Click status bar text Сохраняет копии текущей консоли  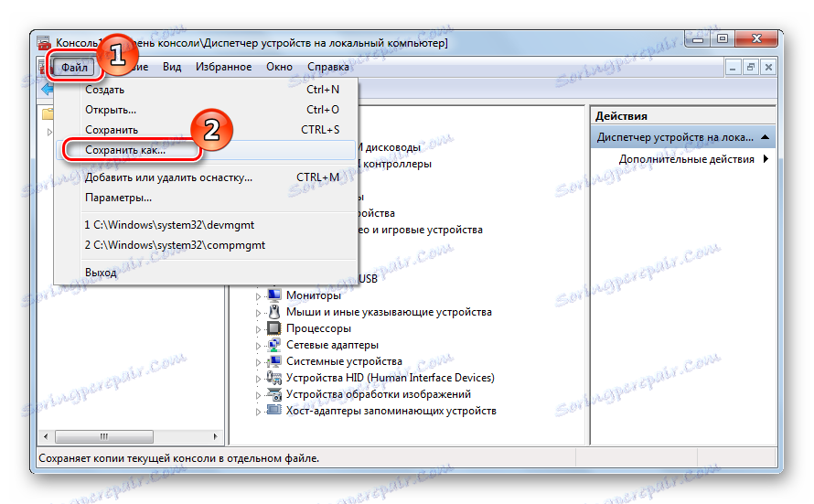coord(178,458)
